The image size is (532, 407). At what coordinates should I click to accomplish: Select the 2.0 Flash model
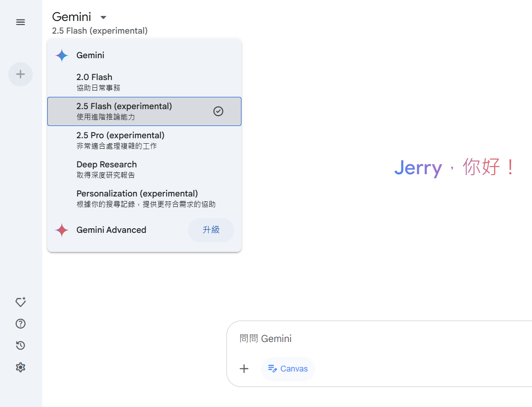click(x=144, y=82)
